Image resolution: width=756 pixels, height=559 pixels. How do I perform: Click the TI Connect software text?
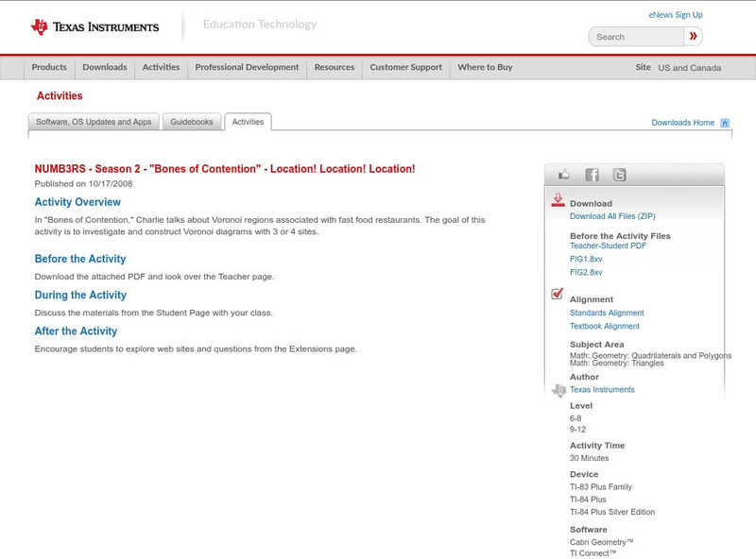(593, 553)
